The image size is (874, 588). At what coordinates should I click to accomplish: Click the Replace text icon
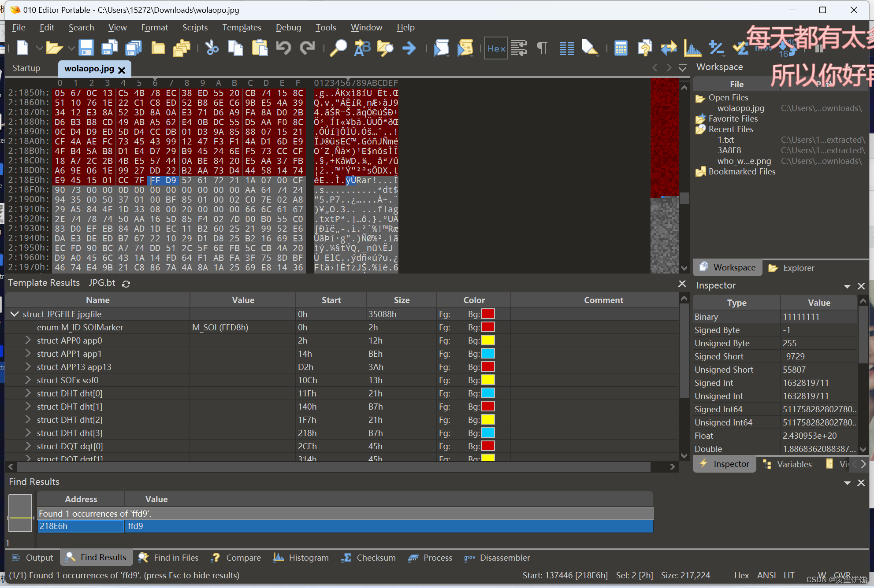[362, 48]
